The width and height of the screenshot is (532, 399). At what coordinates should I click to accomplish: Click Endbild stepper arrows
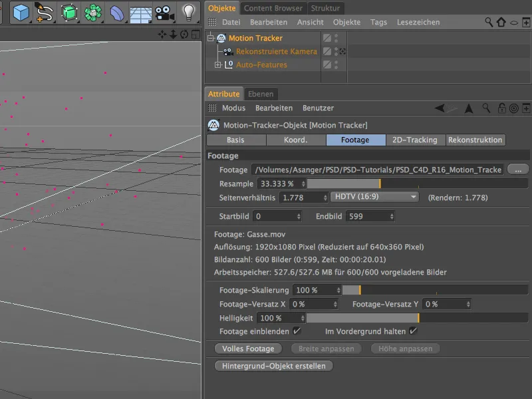(x=392, y=217)
